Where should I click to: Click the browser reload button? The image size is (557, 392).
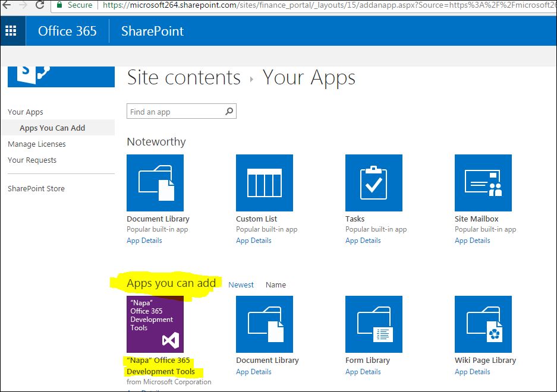pyautogui.click(x=40, y=5)
